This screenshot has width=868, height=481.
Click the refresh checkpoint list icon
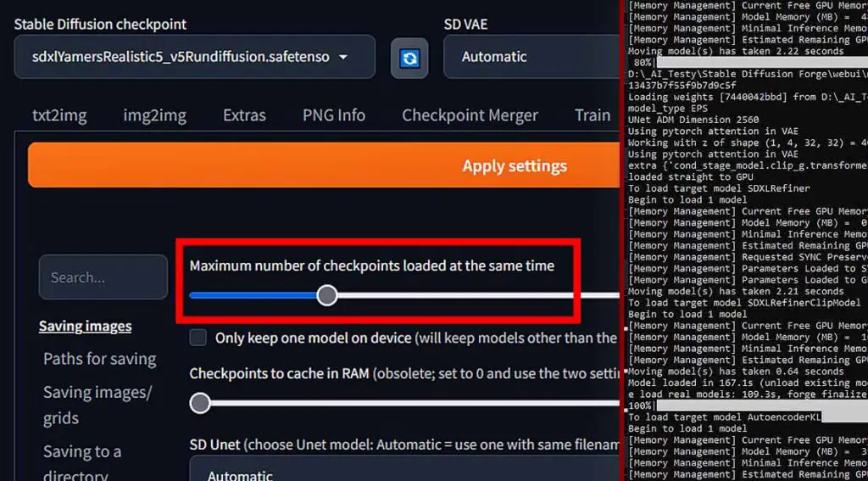tap(409, 58)
